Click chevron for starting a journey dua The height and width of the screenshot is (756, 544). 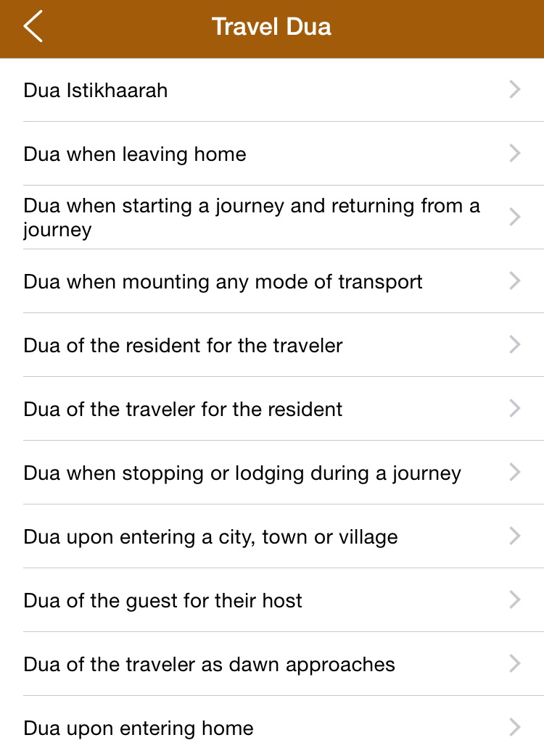point(515,217)
